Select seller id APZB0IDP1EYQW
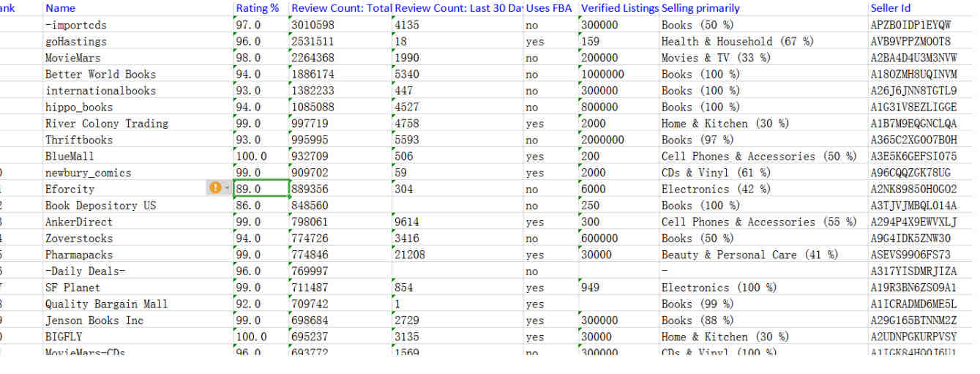980x374 pixels. point(910,25)
